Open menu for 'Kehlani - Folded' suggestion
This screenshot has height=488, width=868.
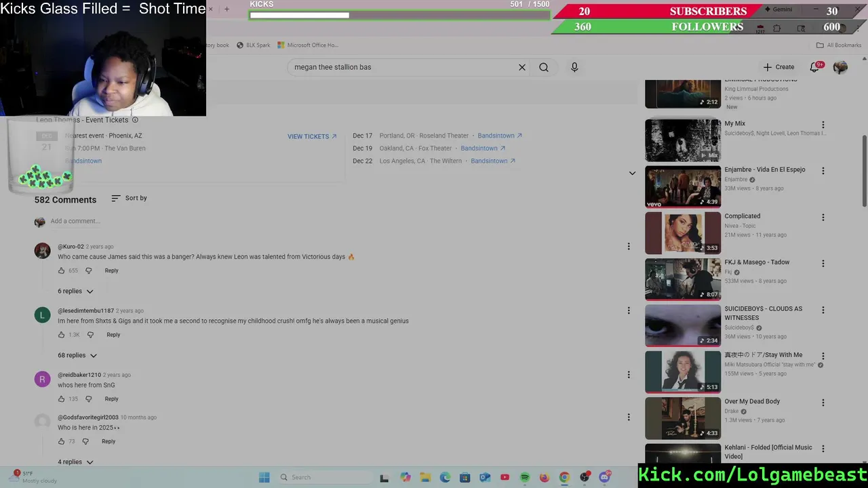823,449
